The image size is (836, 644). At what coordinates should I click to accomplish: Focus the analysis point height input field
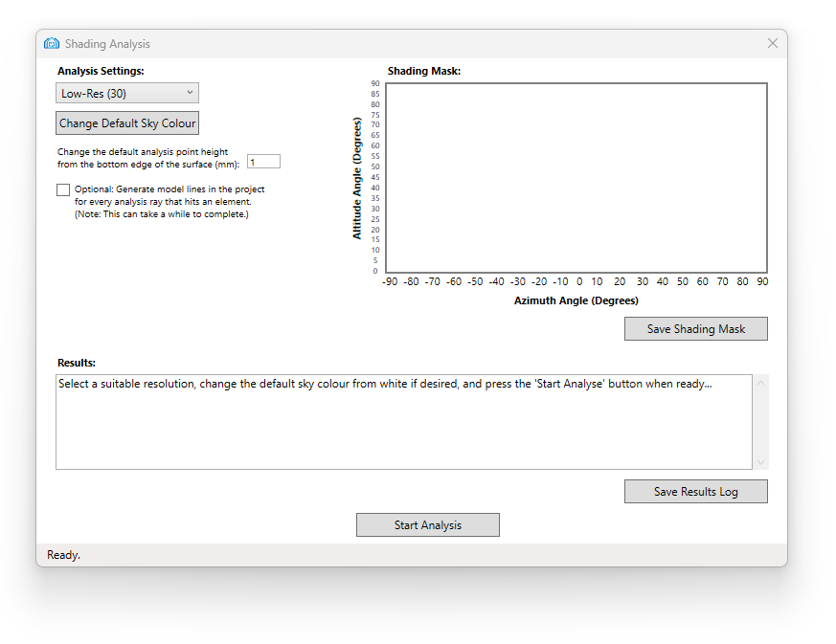(x=264, y=162)
